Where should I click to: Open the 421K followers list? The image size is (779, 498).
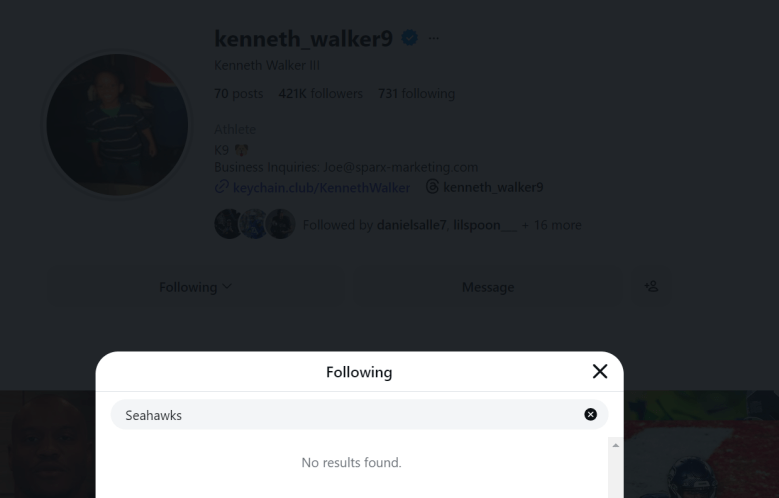pyautogui.click(x=320, y=94)
